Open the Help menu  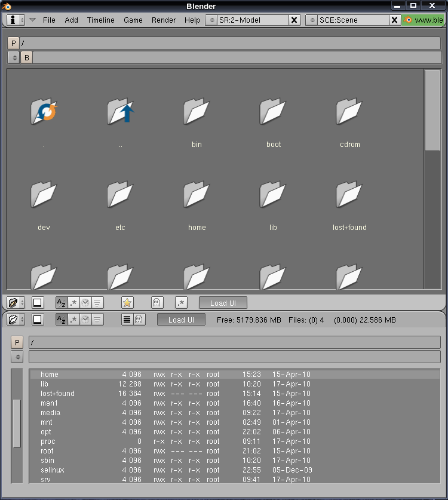[192, 20]
